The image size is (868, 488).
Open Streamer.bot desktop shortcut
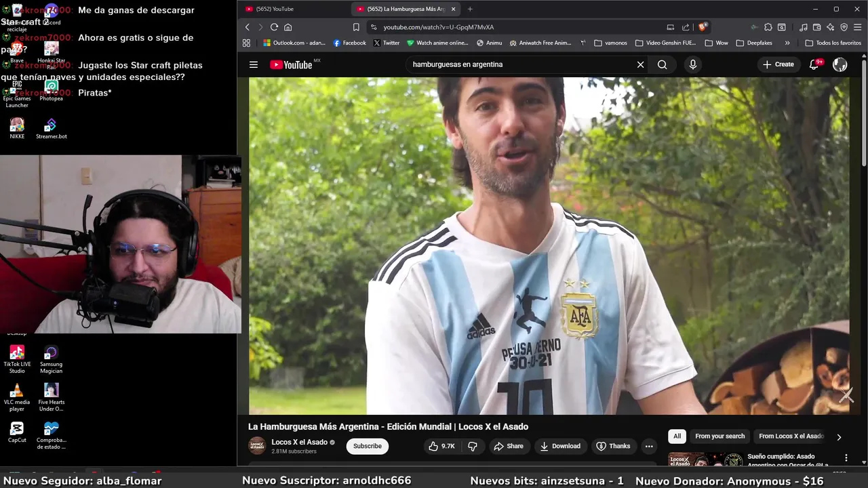pos(51,129)
